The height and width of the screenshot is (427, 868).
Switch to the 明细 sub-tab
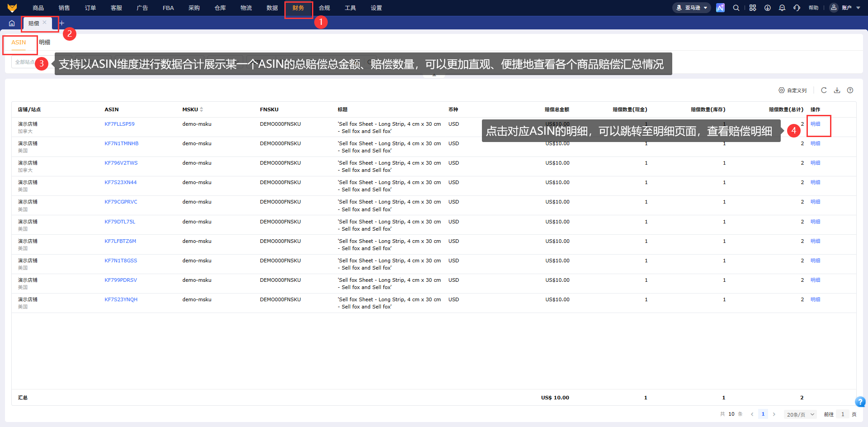(44, 42)
